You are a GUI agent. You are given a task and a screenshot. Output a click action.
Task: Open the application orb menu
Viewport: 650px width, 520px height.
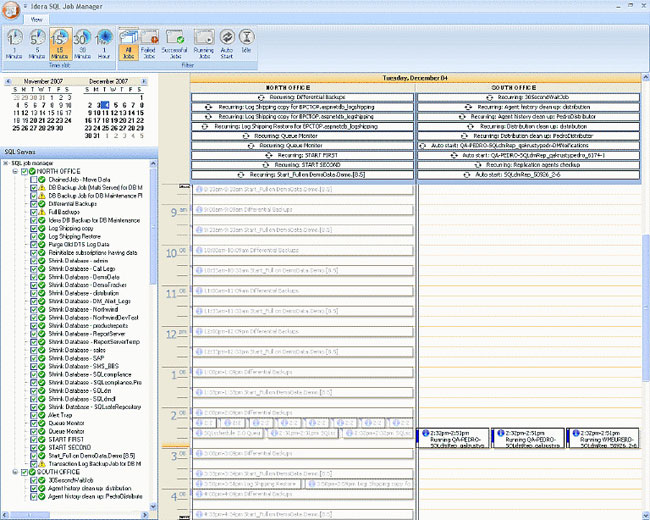11,10
